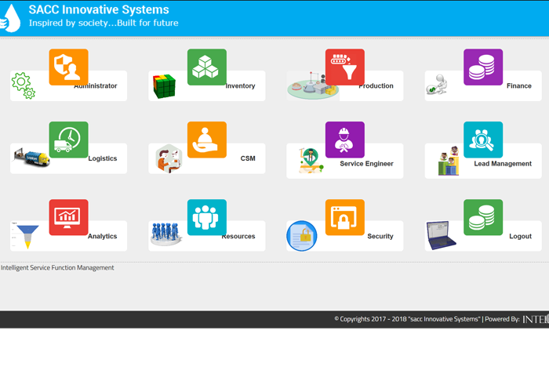The image size is (549, 392).
Task: Open the purple Finance coins icon
Action: click(x=482, y=67)
